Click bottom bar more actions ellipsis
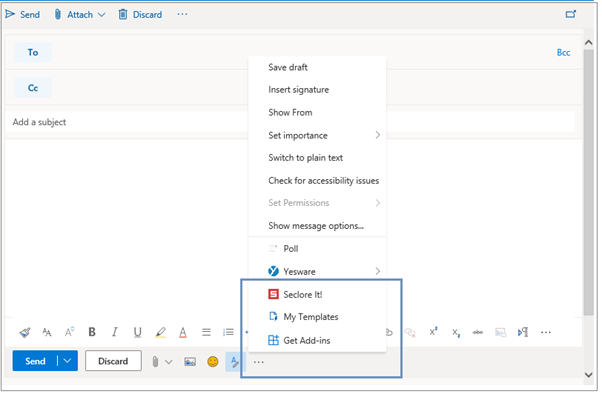Viewport: 602px width, 394px height. tap(259, 362)
